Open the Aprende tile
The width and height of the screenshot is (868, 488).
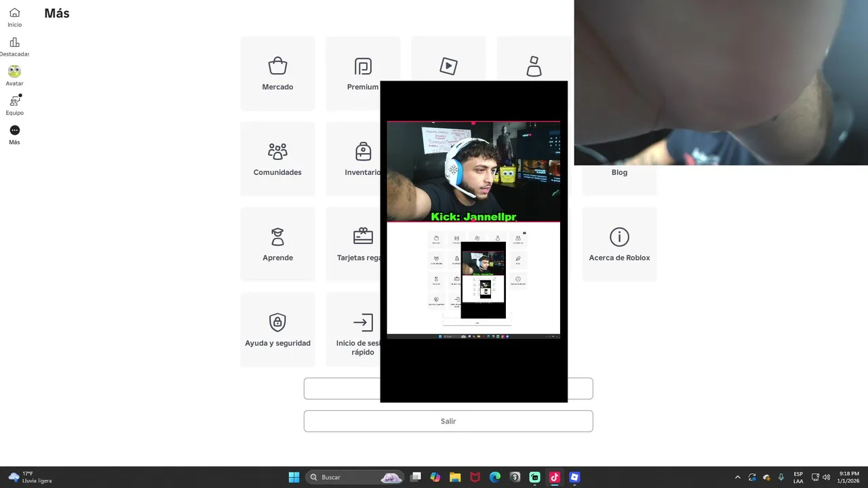pyautogui.click(x=277, y=244)
